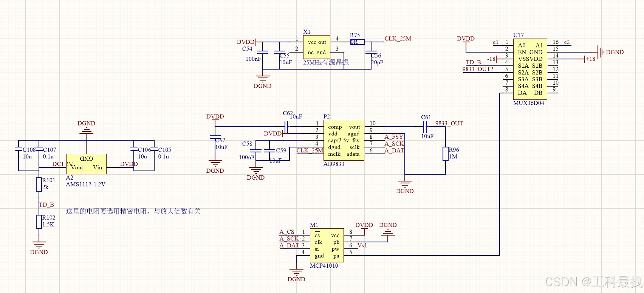Select capacitor C61 symbol

[426, 127]
